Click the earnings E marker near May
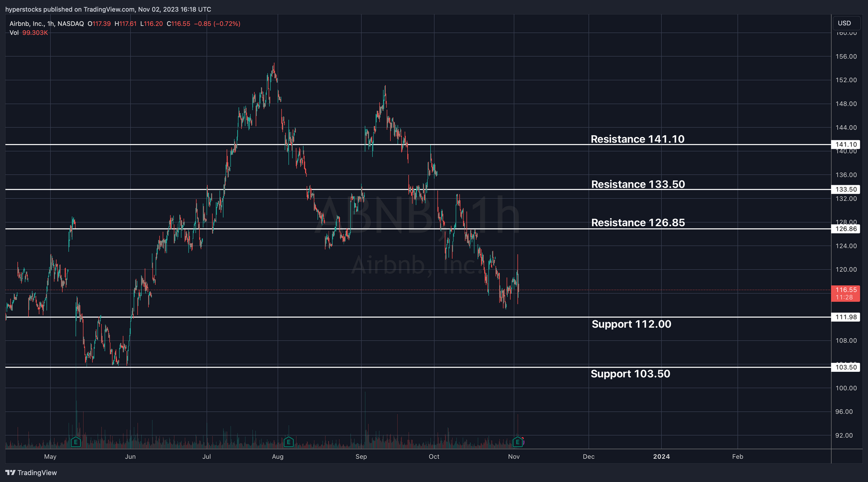This screenshot has height=482, width=868. point(75,442)
